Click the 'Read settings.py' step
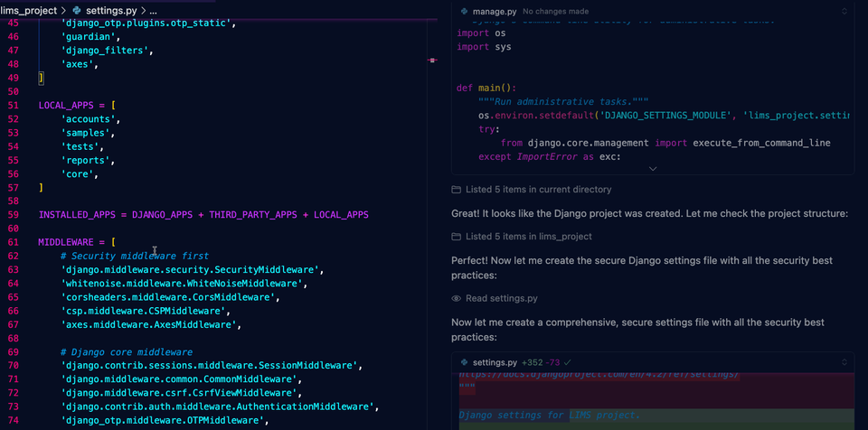Viewport: 868px width, 430px height. point(502,298)
